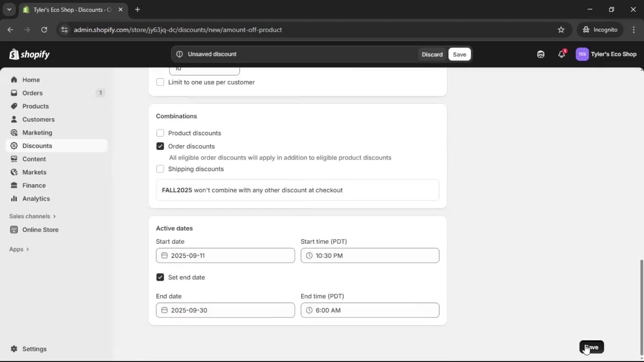Open the notifications bell
The width and height of the screenshot is (644, 362).
(x=561, y=54)
